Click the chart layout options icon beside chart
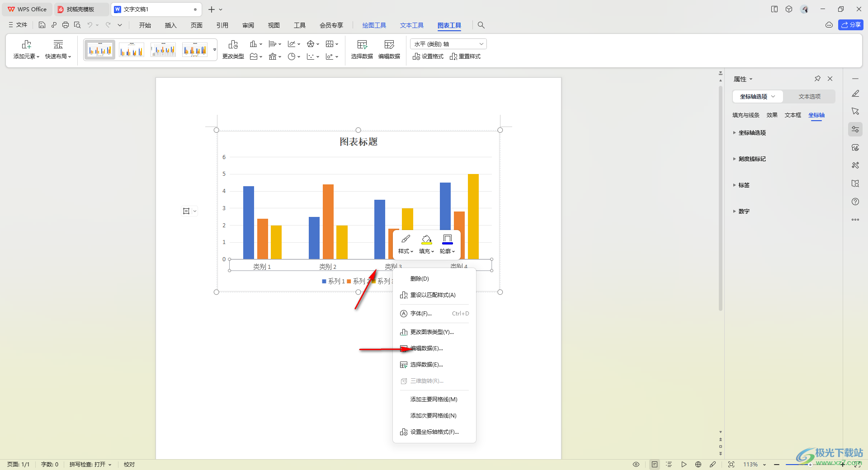The height and width of the screenshot is (470, 868). pos(186,211)
